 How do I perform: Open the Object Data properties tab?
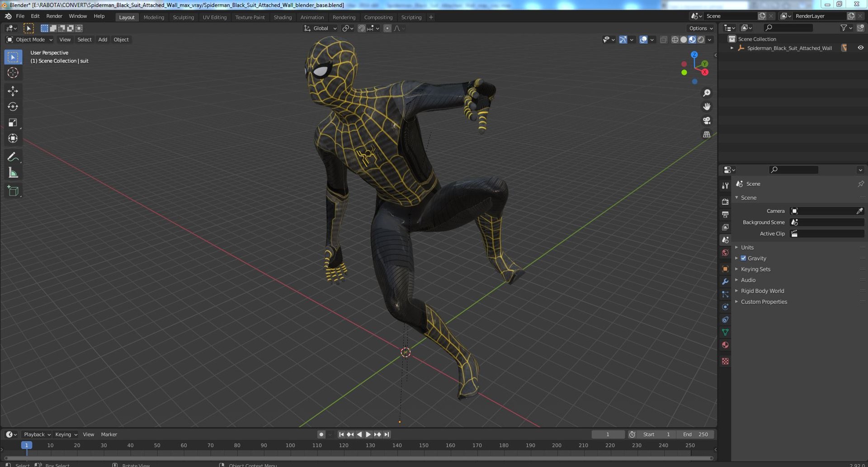(725, 332)
